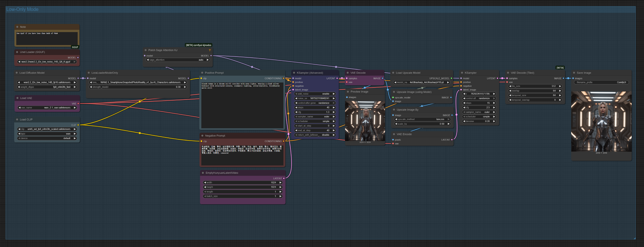Increase strength_model value arrow
Screen dimensions: 644x247
185,87
